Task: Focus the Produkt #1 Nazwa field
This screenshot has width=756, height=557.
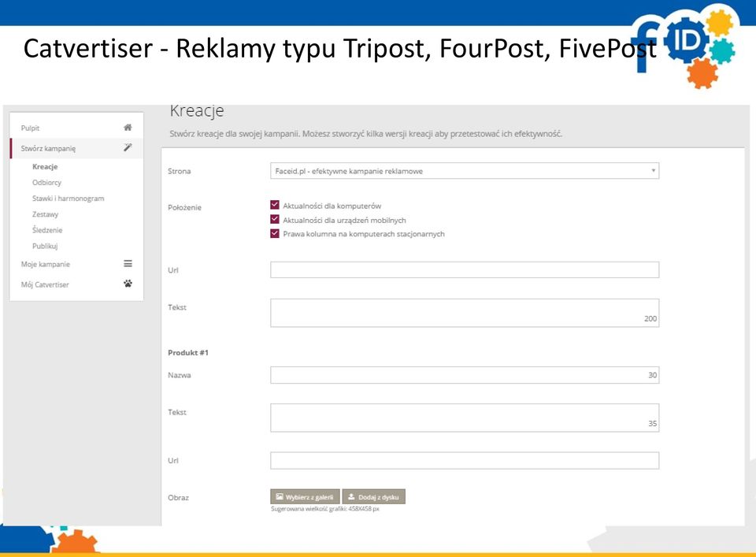Action: pyautogui.click(x=465, y=375)
